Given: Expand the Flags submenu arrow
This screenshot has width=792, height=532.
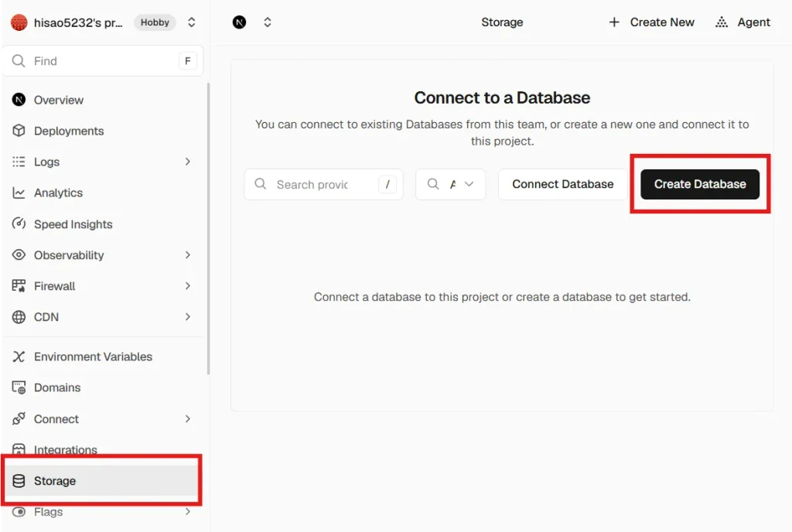Looking at the screenshot, I should click(188, 512).
